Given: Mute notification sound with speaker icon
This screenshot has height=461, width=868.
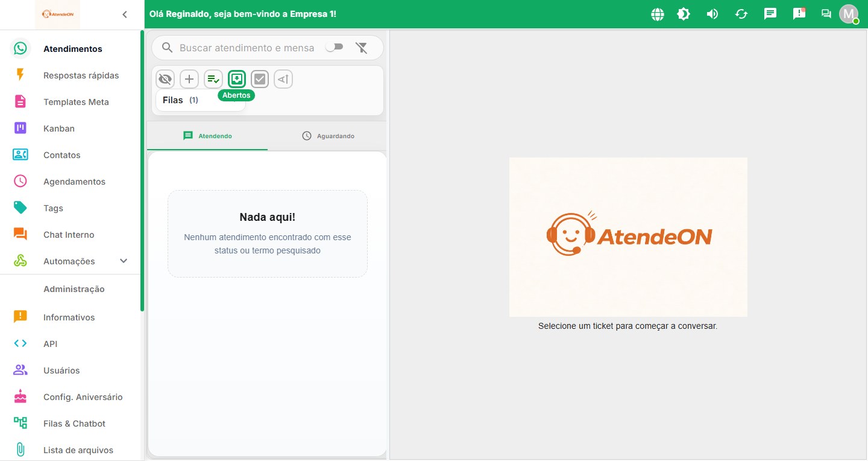Looking at the screenshot, I should [x=712, y=14].
